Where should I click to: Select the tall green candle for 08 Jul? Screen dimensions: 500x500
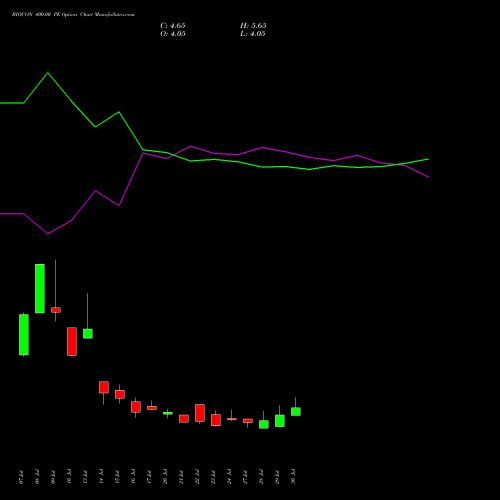coord(40,288)
